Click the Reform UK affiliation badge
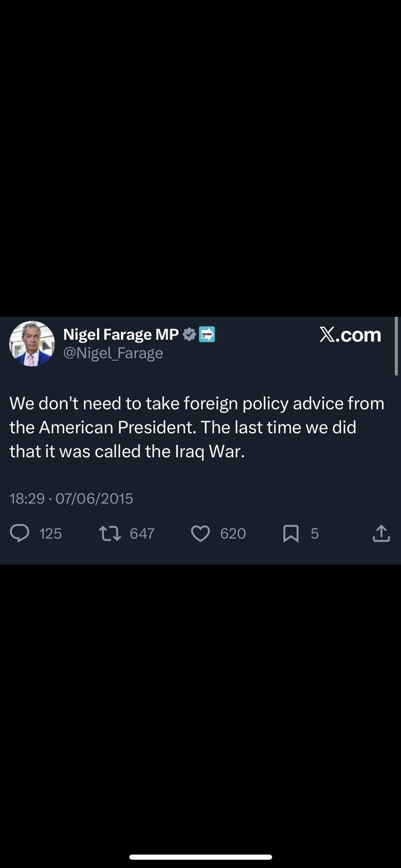This screenshot has width=401, height=868. [207, 335]
